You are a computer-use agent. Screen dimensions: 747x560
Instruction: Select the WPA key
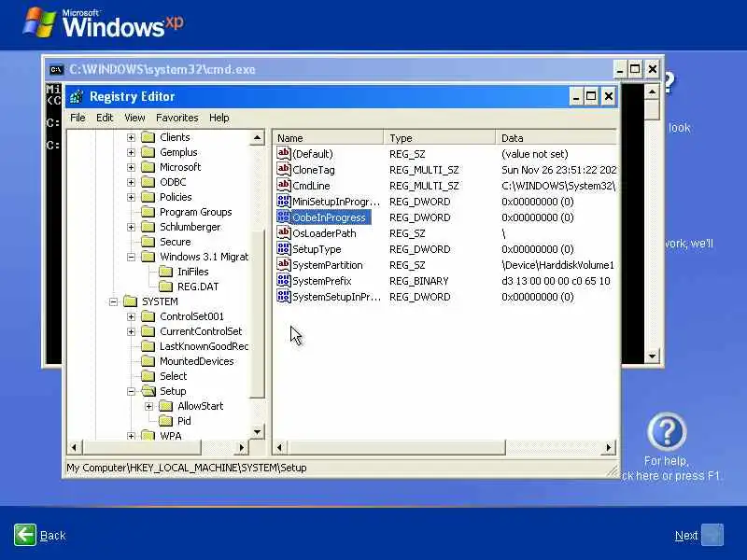coord(171,436)
